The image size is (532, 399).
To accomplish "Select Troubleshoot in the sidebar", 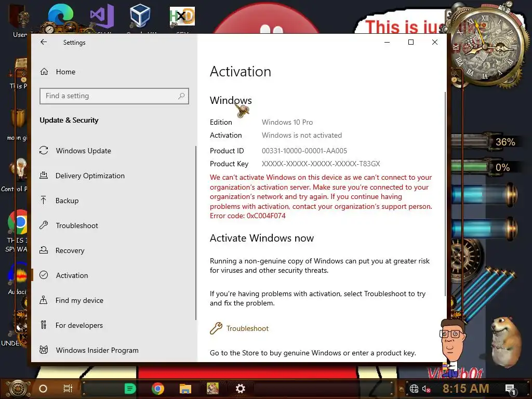I will 77,225.
